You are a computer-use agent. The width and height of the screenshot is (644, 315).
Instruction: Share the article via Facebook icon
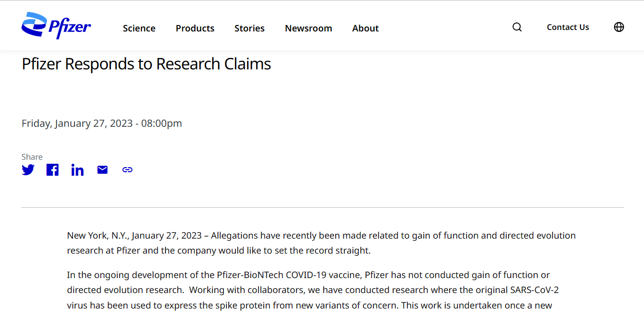52,170
